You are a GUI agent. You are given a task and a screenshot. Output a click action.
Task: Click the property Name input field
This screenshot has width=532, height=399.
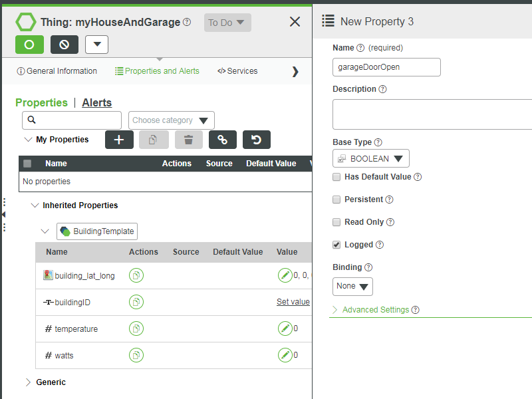pos(386,67)
